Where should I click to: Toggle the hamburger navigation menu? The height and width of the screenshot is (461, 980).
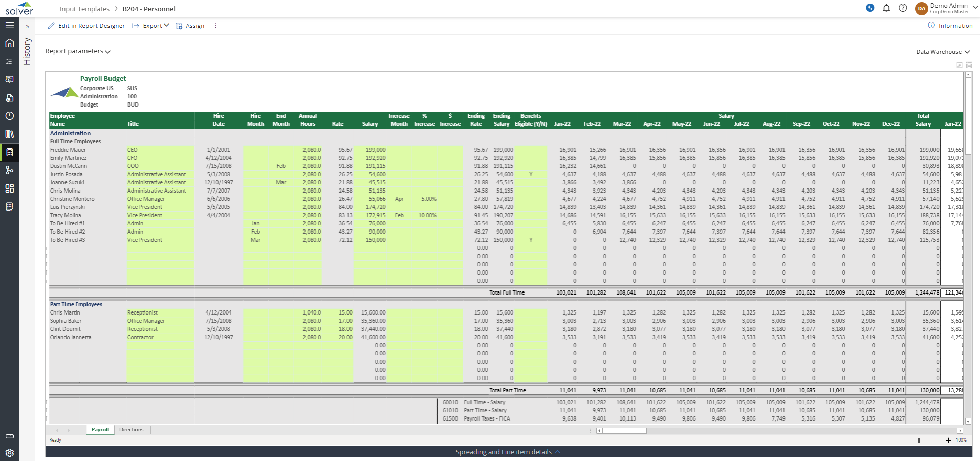(x=9, y=25)
